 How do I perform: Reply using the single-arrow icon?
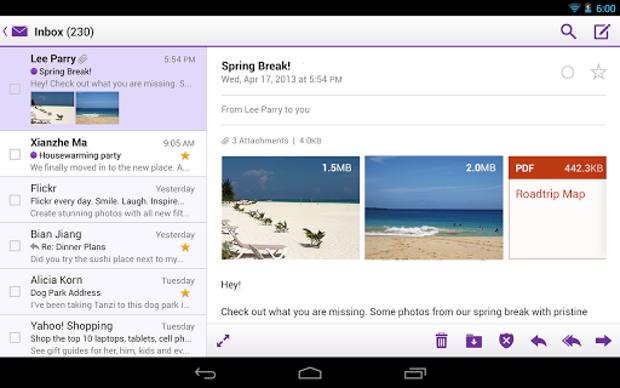tap(539, 341)
